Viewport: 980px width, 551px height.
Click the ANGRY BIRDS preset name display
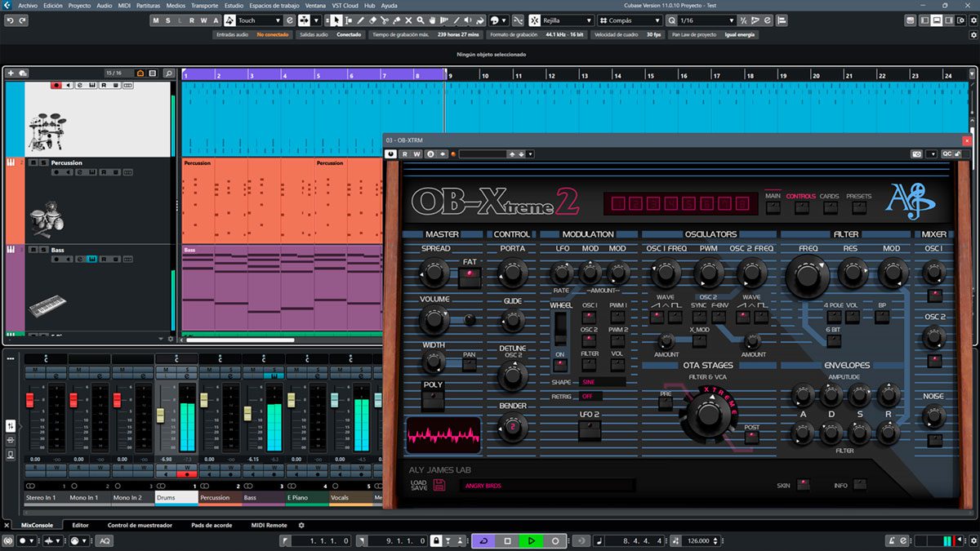(547, 486)
